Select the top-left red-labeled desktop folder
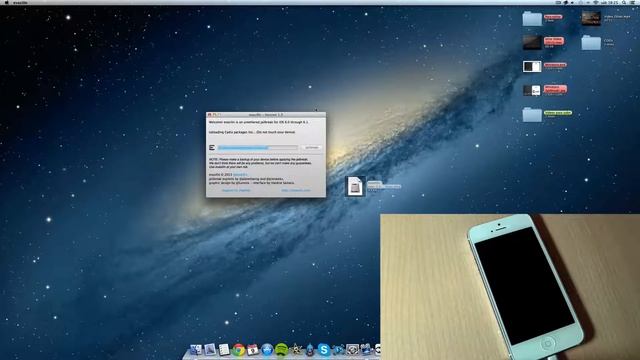Screen dimensions: 640x360 point(532,19)
